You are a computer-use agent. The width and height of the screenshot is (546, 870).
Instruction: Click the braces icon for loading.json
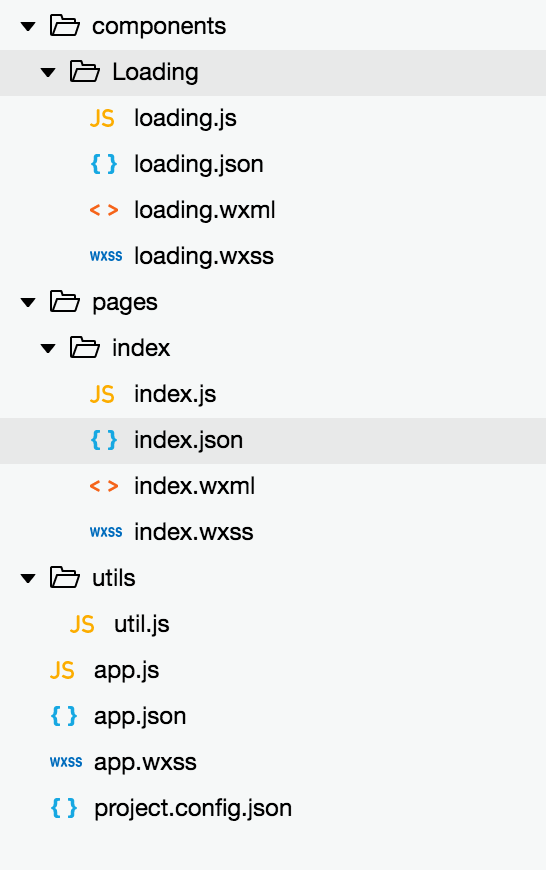point(104,164)
